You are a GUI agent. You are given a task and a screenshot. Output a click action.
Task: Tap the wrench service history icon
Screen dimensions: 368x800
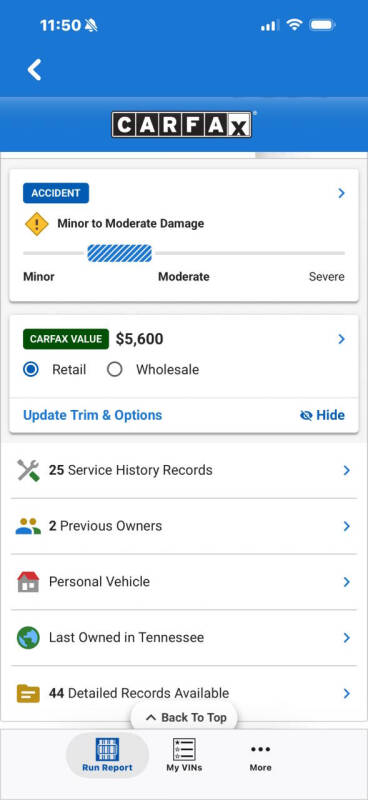tap(28, 470)
